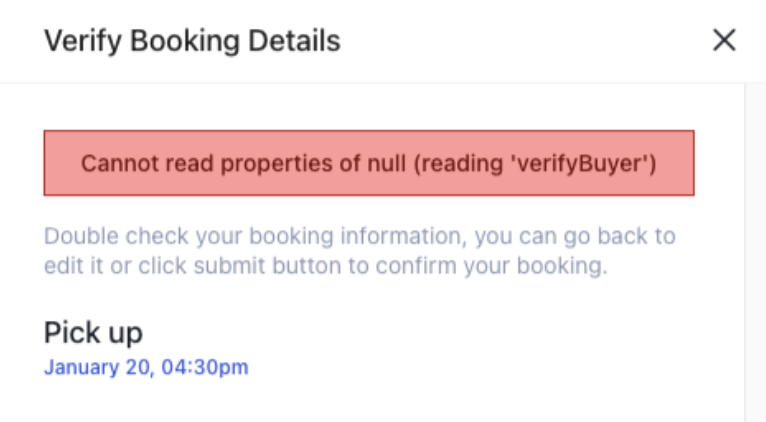
Task: Select the red error alert banner
Action: click(368, 163)
